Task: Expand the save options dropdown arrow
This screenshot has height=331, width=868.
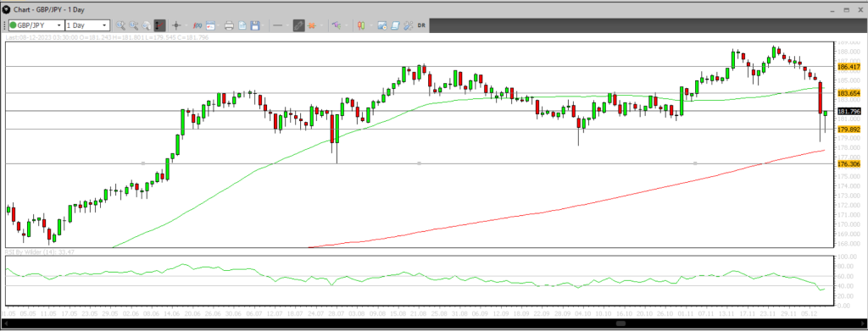Action: click(x=263, y=25)
